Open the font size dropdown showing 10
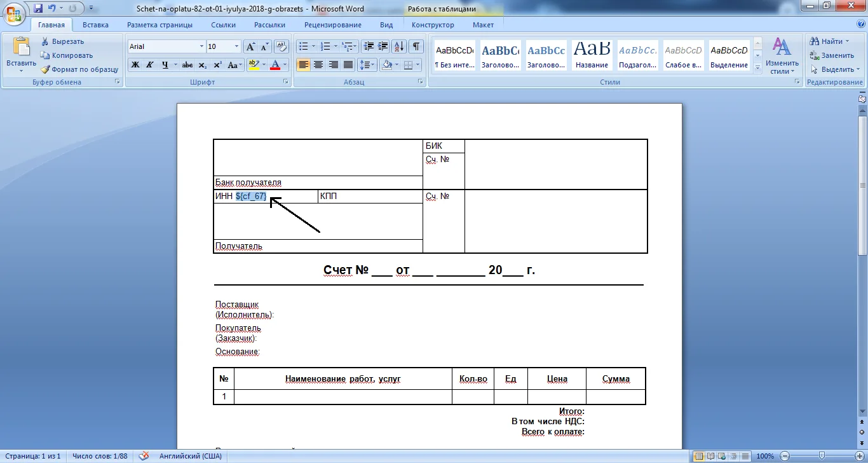Screen dimensions: 868x463 pyautogui.click(x=224, y=46)
